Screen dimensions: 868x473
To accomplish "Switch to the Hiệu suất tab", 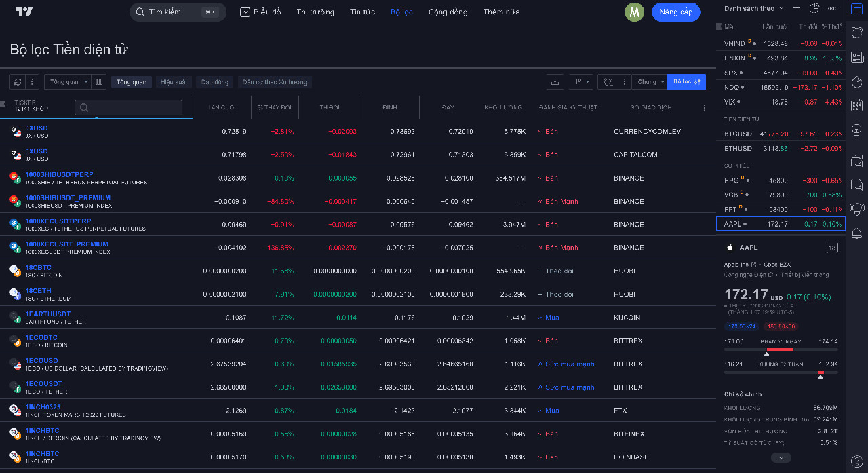I will pos(174,81).
